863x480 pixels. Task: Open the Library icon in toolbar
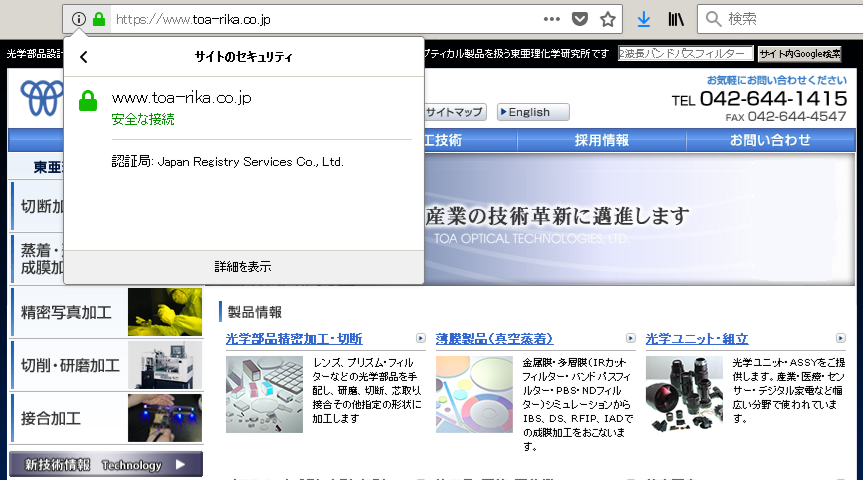[x=676, y=19]
